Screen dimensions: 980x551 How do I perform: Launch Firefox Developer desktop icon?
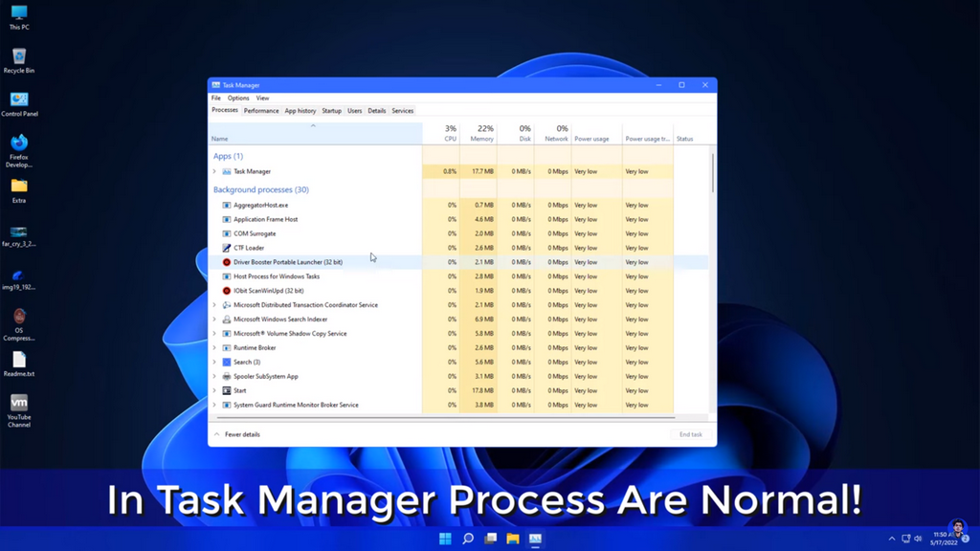coord(19,150)
